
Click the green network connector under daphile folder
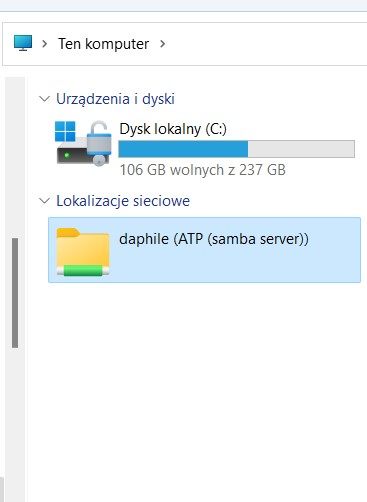[x=83, y=270]
